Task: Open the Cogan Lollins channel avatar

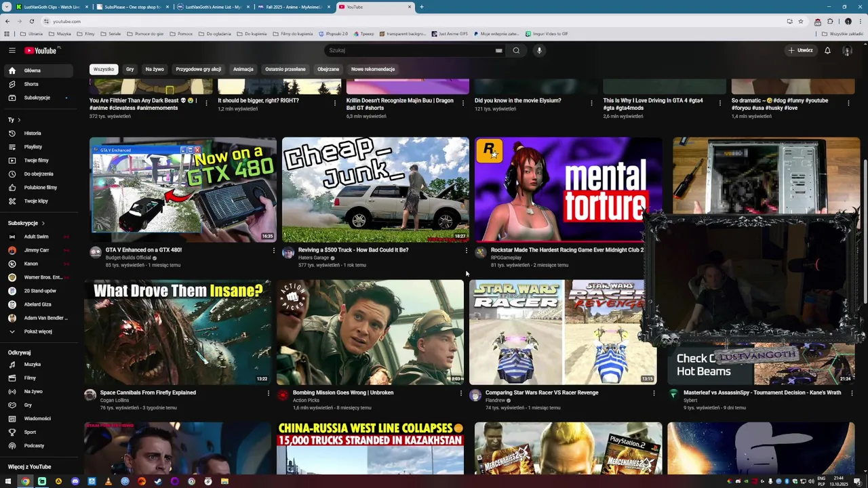Action: click(90, 395)
